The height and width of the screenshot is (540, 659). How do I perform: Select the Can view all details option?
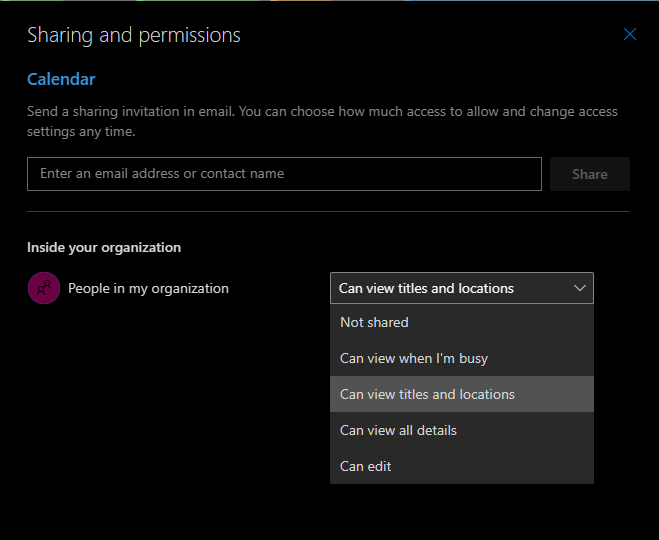click(x=461, y=430)
